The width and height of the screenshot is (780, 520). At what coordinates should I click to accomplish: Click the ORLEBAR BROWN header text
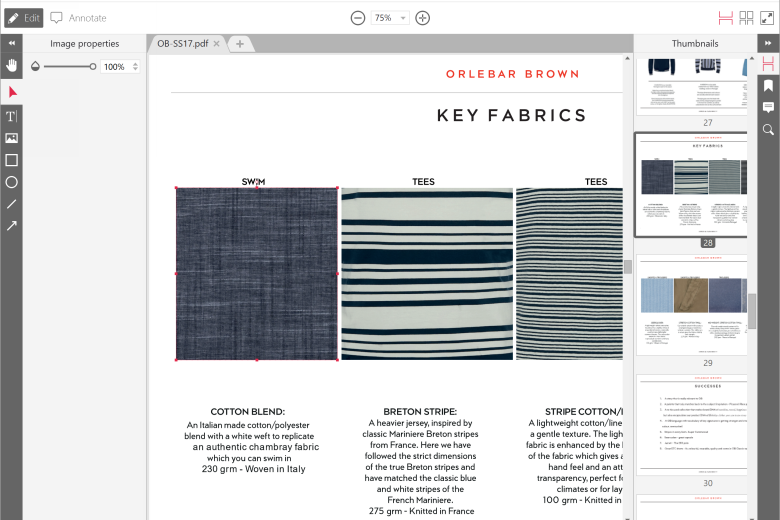click(x=513, y=74)
